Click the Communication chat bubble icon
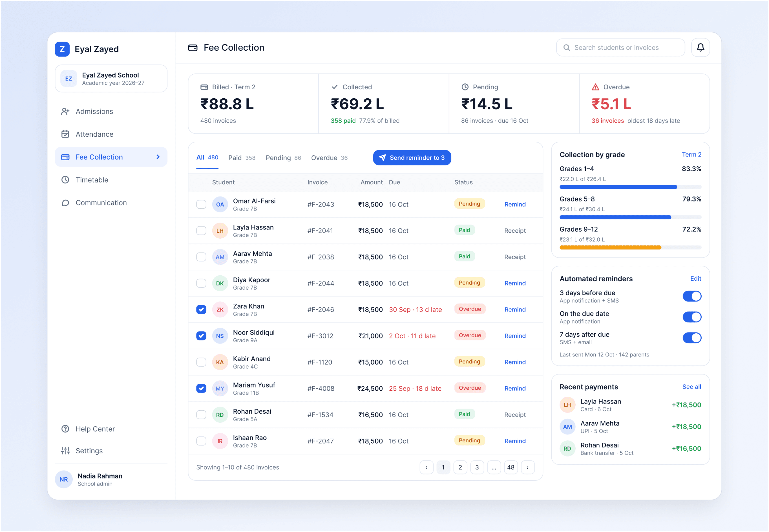The width and height of the screenshot is (769, 532). [65, 203]
